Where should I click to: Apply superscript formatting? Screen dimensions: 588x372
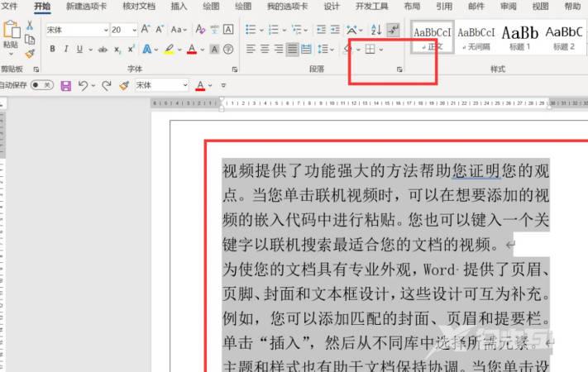131,49
